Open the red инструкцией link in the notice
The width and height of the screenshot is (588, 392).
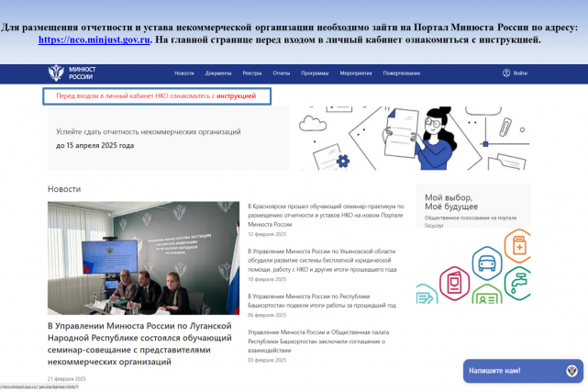(237, 96)
